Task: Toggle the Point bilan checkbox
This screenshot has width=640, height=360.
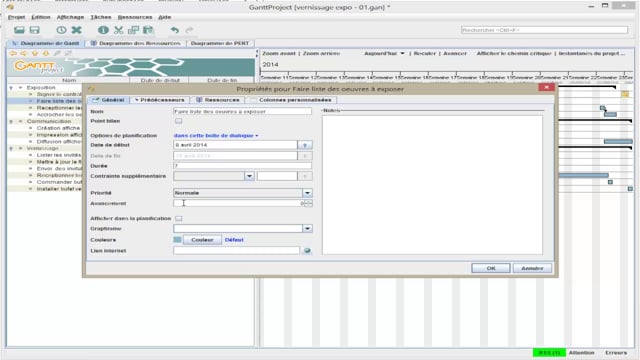Action: tap(178, 121)
